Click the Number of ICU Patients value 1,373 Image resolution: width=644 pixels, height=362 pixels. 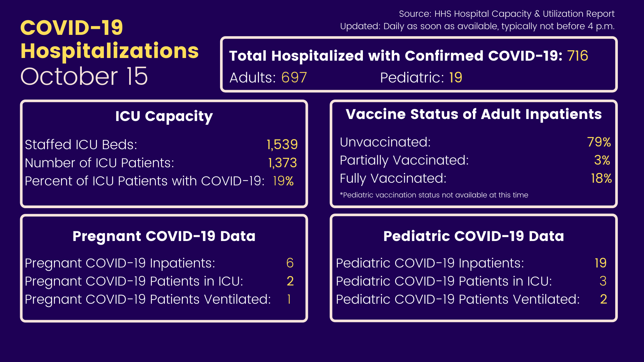(282, 163)
